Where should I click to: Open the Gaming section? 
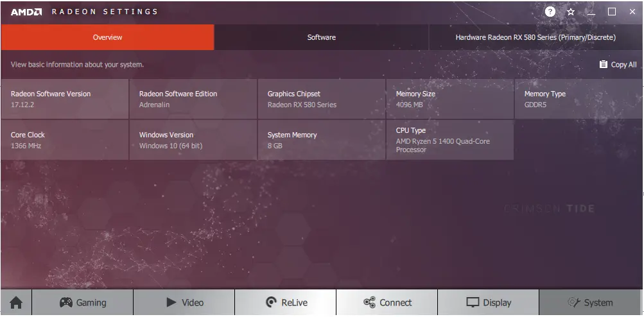pyautogui.click(x=83, y=303)
